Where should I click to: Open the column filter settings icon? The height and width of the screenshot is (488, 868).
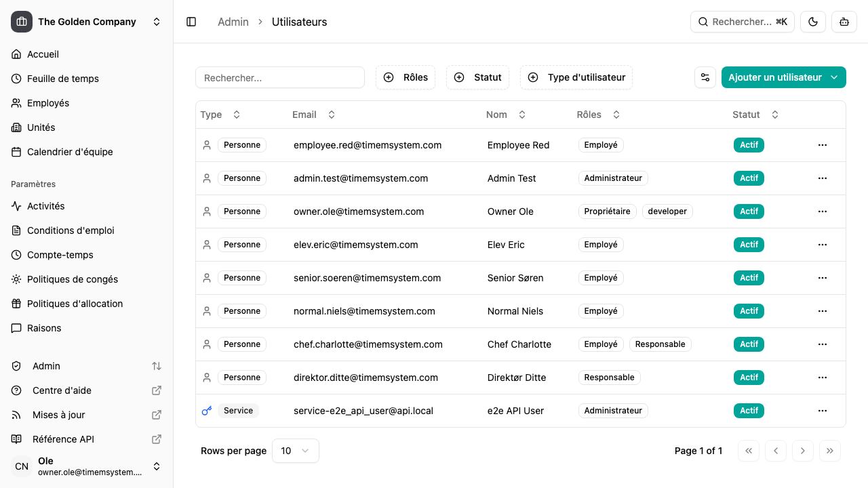[x=705, y=77]
